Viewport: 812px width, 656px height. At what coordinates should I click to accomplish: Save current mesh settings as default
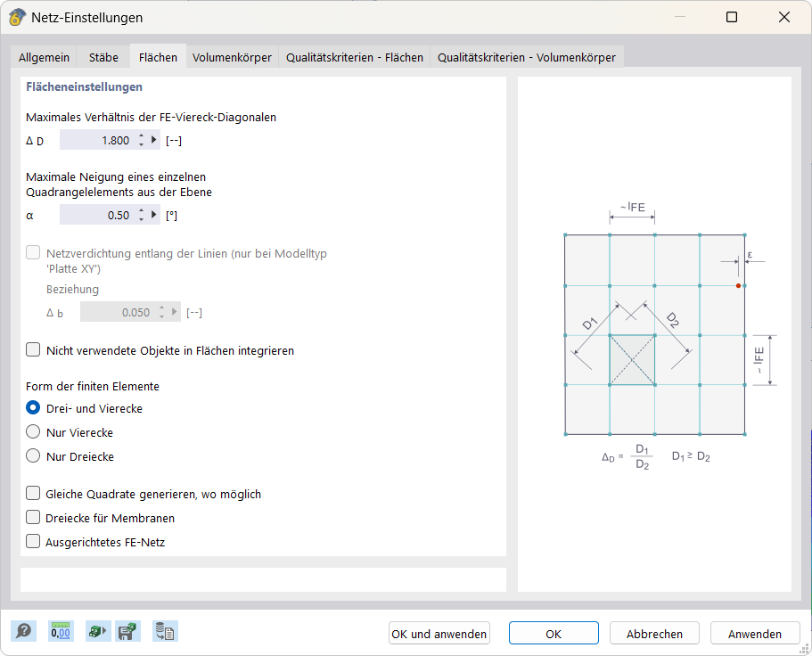pos(127,631)
